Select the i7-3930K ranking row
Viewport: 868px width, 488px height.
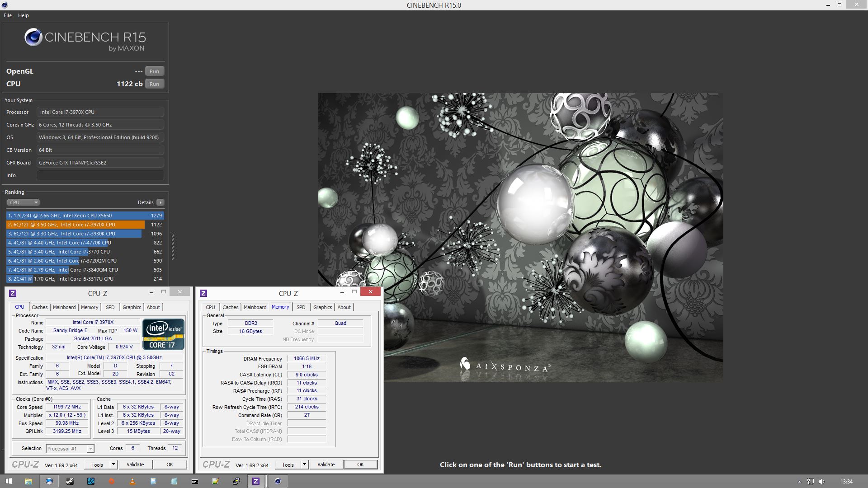tap(85, 234)
